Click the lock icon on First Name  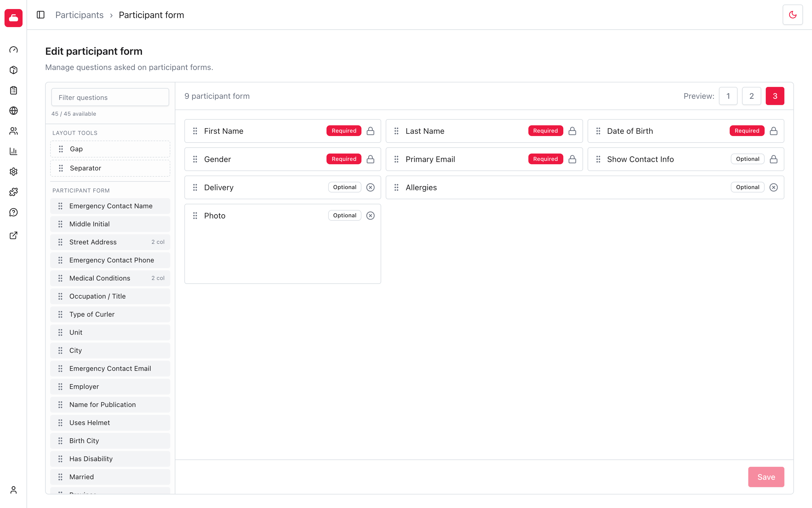(x=370, y=131)
